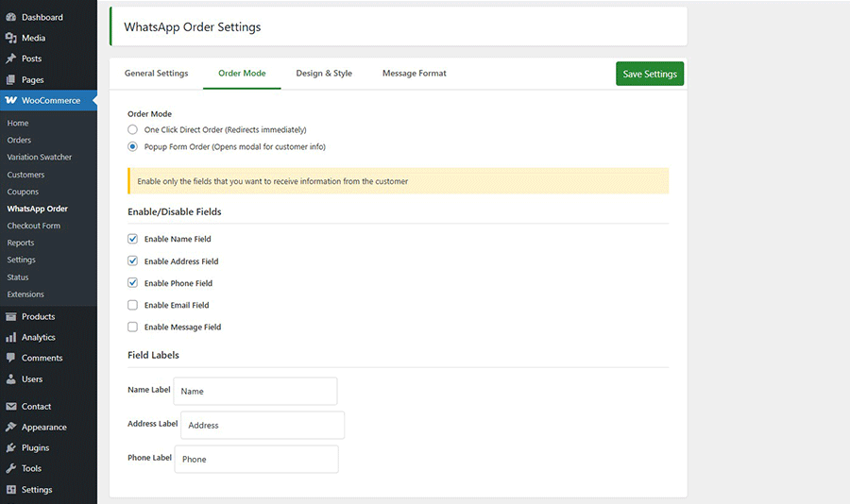Click the Settings icon at the sidebar bottom
Screen dimensions: 850x504
point(10,489)
